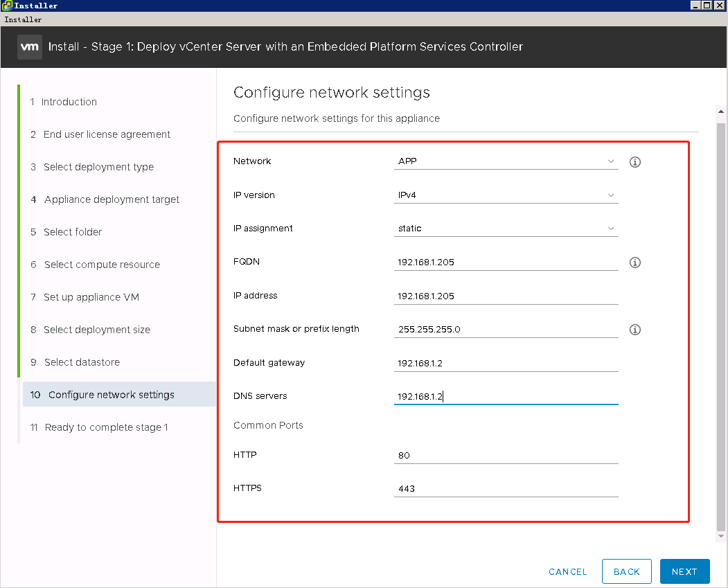Image resolution: width=728 pixels, height=588 pixels.
Task: Click the scroll-down arrow on the scrollbar
Action: tap(720, 535)
